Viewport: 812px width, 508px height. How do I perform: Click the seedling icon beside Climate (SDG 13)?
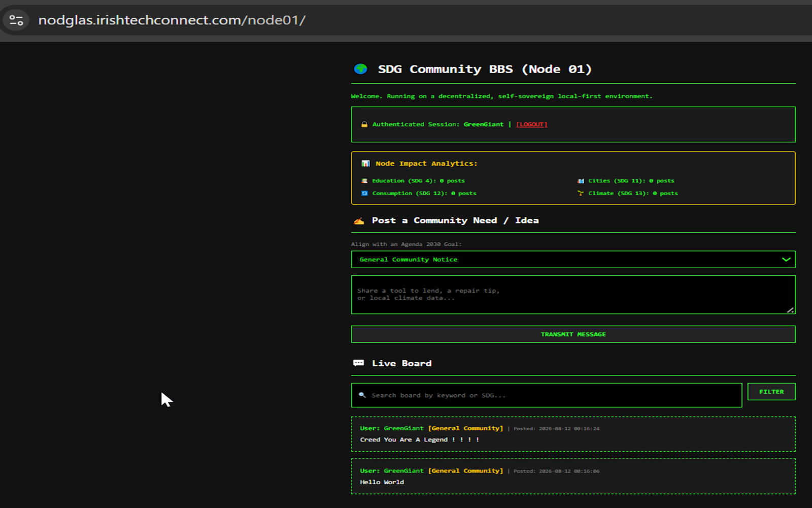(x=581, y=194)
